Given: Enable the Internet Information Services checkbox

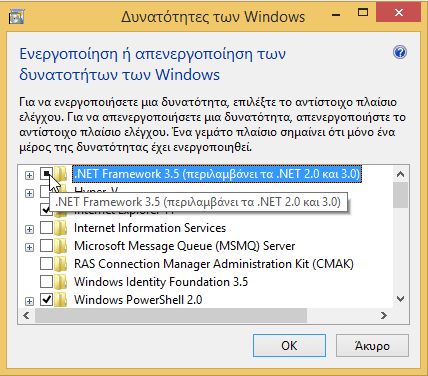Looking at the screenshot, I should coord(46,228).
